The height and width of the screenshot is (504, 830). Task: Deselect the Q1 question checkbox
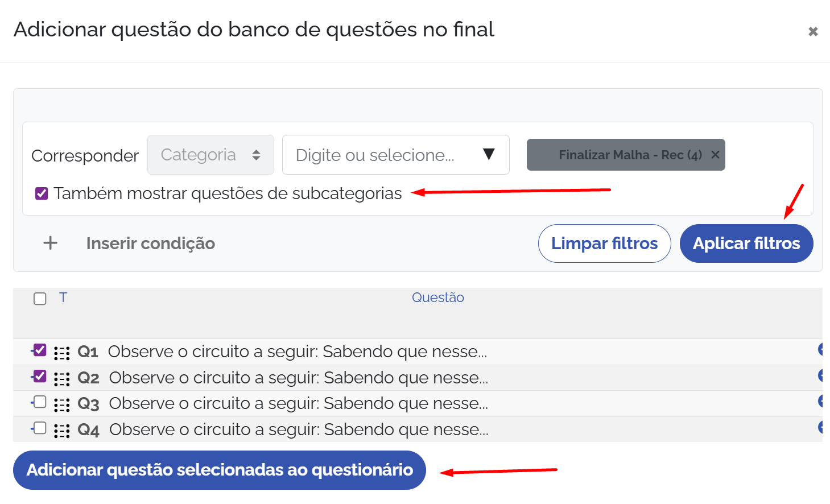click(x=40, y=350)
